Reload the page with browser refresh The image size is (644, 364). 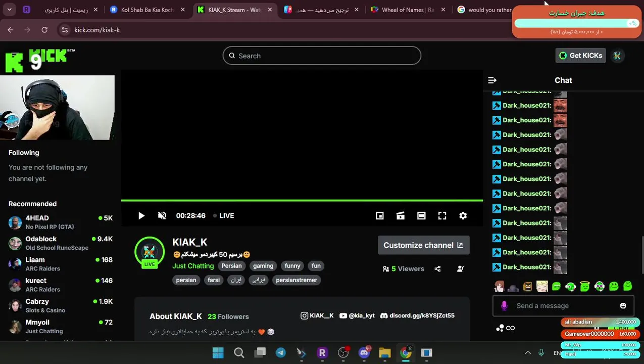pyautogui.click(x=44, y=30)
